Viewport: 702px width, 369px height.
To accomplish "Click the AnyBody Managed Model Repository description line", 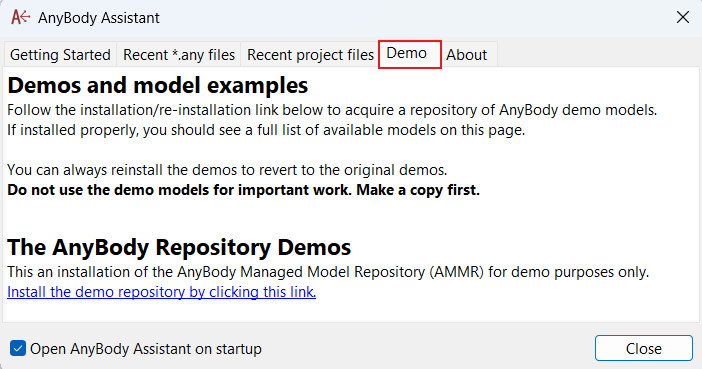I will [x=328, y=272].
